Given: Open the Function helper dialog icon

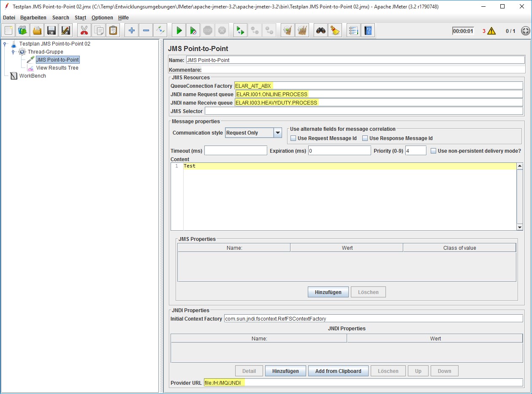Looking at the screenshot, I should point(354,30).
